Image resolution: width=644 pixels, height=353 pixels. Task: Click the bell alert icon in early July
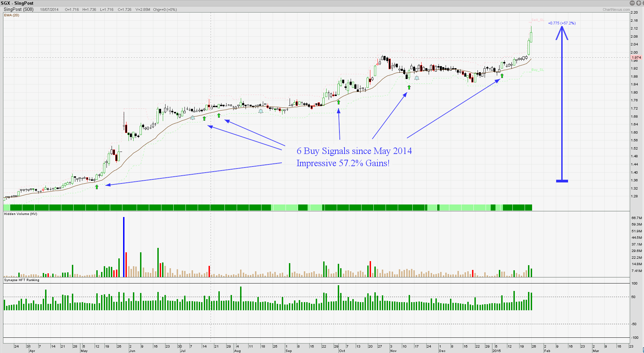(x=193, y=118)
